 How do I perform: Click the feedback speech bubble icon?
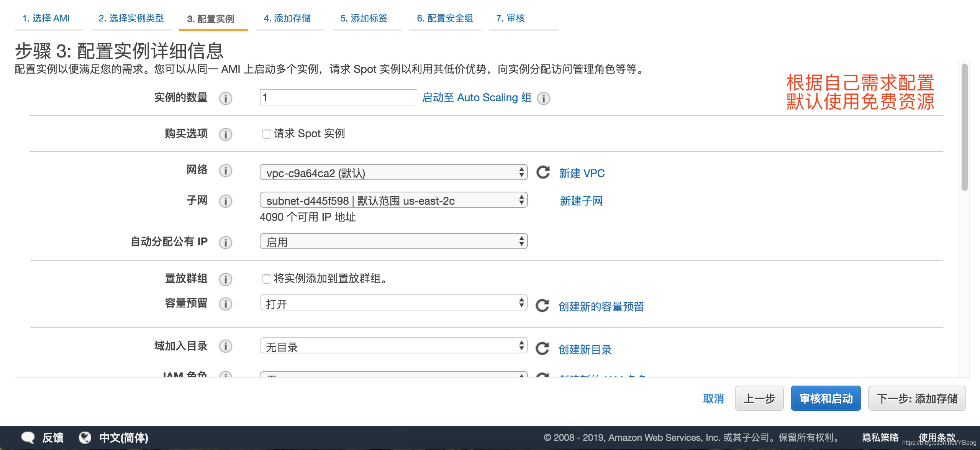point(28,437)
